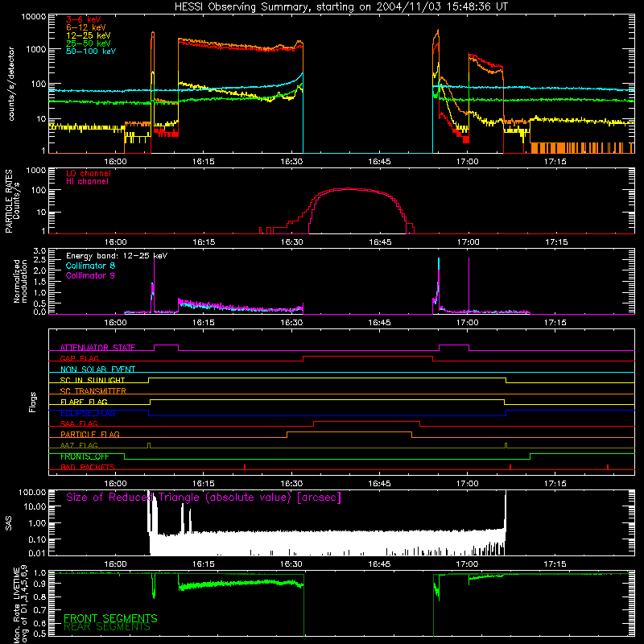Click the SC_TRANSMITTER flag label
The height and width of the screenshot is (644, 644).
[x=93, y=390]
